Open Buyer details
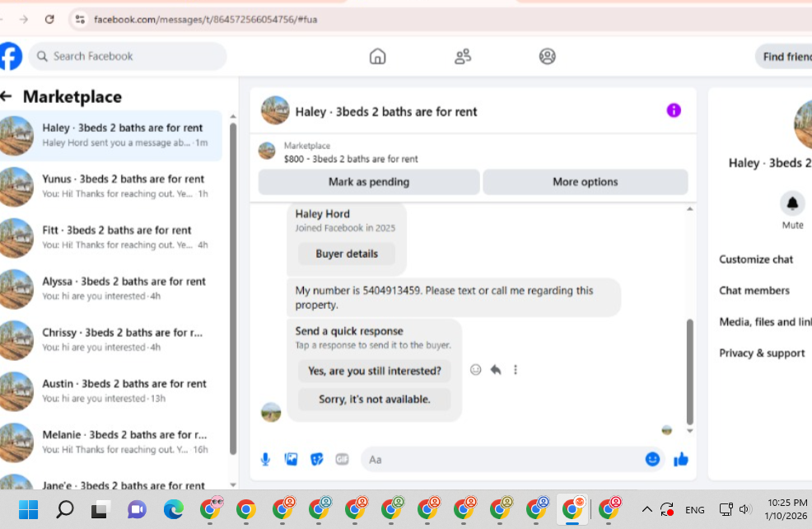The height and width of the screenshot is (529, 812). [x=347, y=254]
